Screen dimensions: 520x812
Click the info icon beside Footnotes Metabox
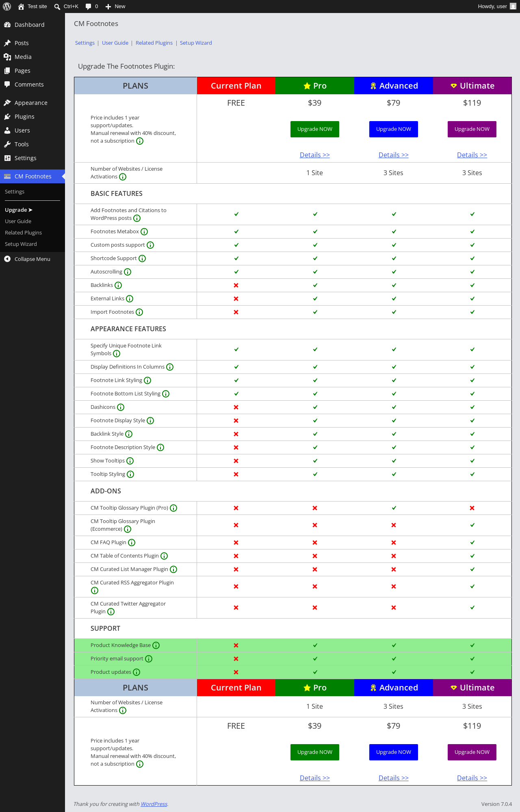point(144,232)
